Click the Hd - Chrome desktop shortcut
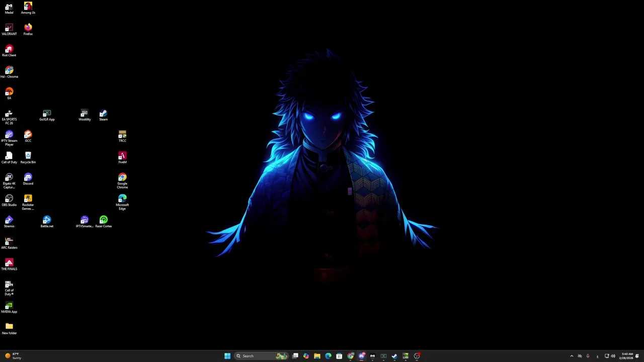 point(9,72)
